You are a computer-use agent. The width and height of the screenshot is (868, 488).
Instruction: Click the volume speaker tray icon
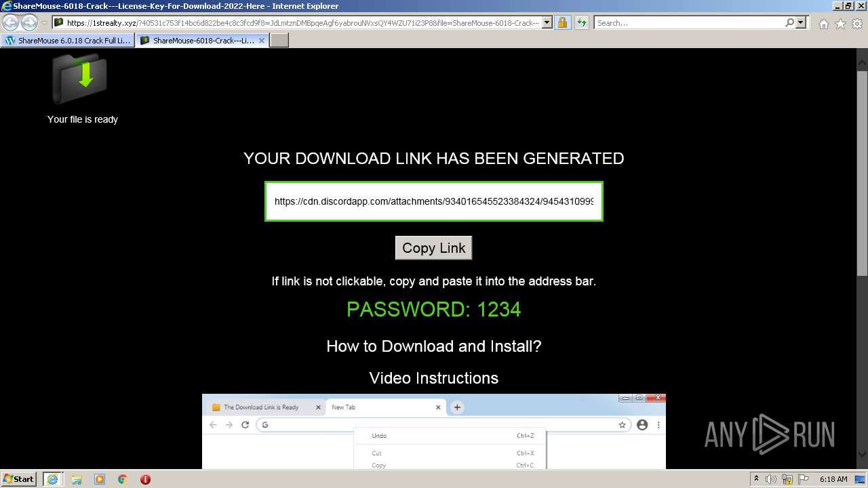(x=771, y=479)
